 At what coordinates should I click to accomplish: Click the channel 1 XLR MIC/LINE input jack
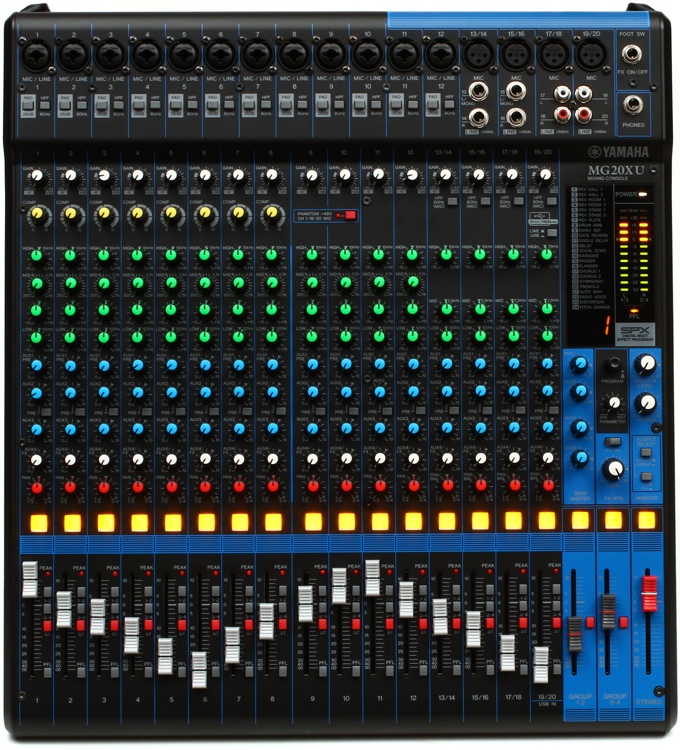(36, 51)
